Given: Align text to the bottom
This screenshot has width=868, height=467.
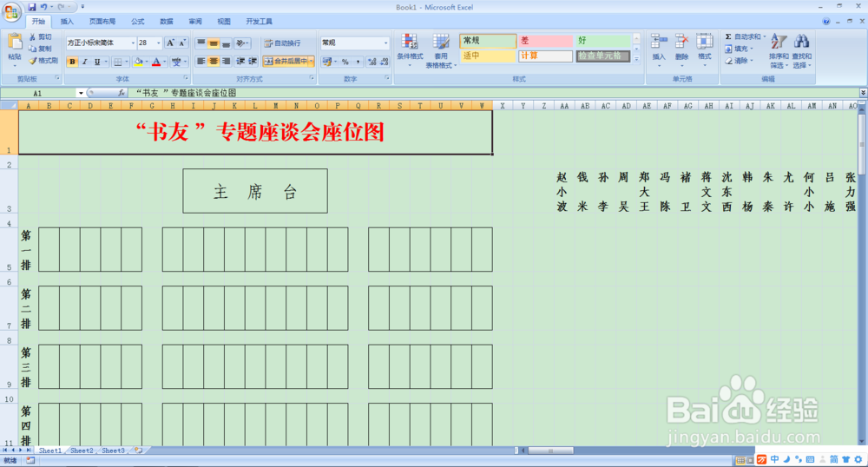Looking at the screenshot, I should [x=226, y=43].
